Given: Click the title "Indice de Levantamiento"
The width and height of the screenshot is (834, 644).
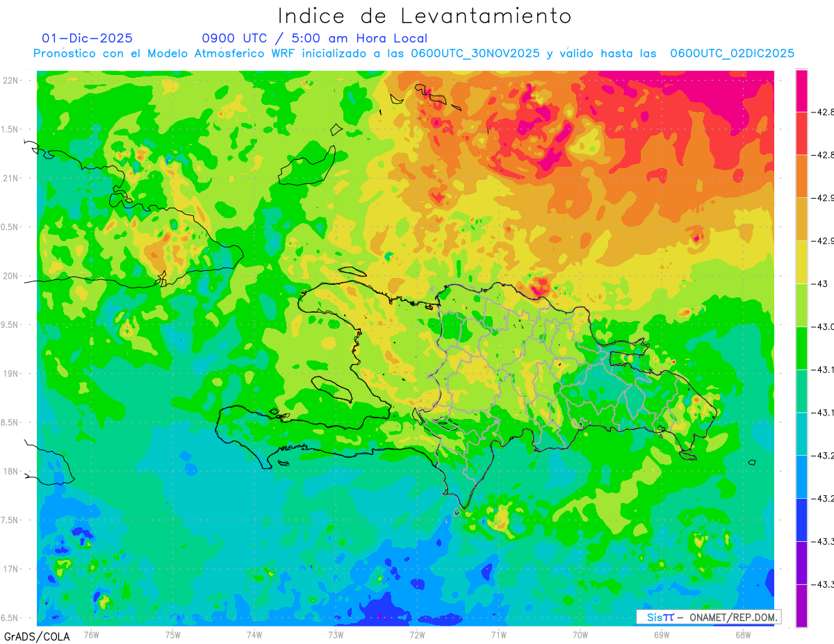Looking at the screenshot, I should pos(424,16).
